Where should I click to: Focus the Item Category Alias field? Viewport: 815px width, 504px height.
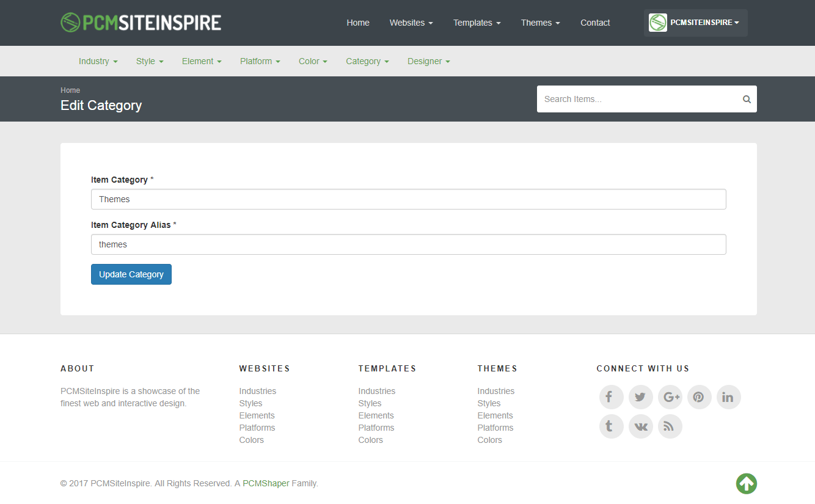(409, 244)
